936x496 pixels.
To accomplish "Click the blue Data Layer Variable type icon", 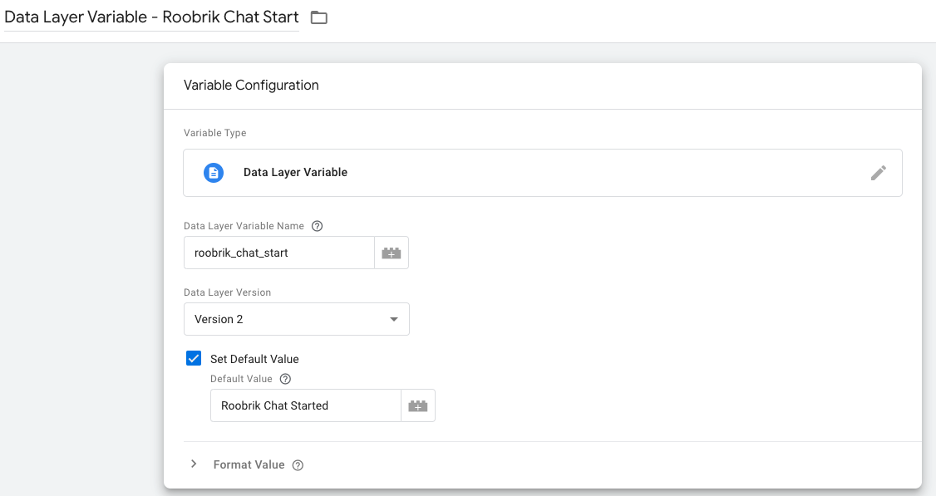I will coord(214,172).
